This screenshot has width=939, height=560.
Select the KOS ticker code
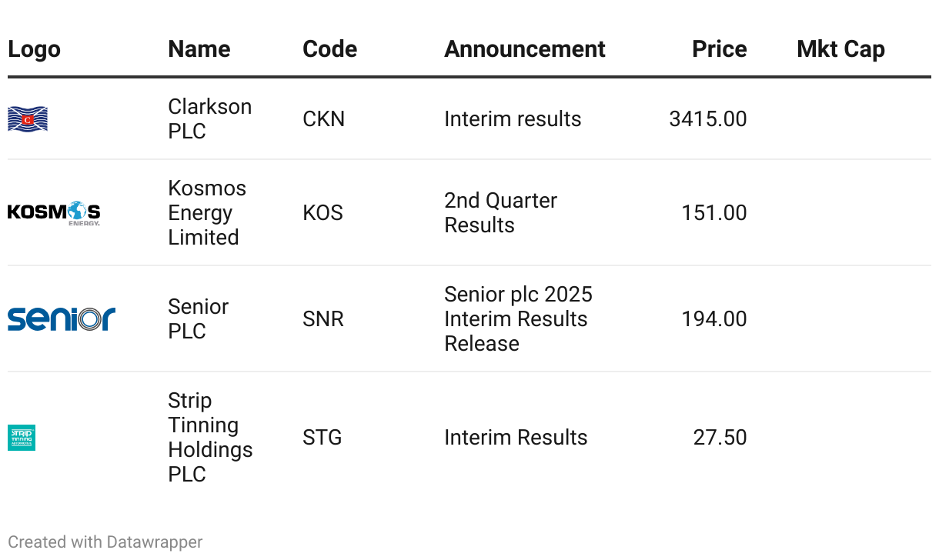[x=322, y=213]
